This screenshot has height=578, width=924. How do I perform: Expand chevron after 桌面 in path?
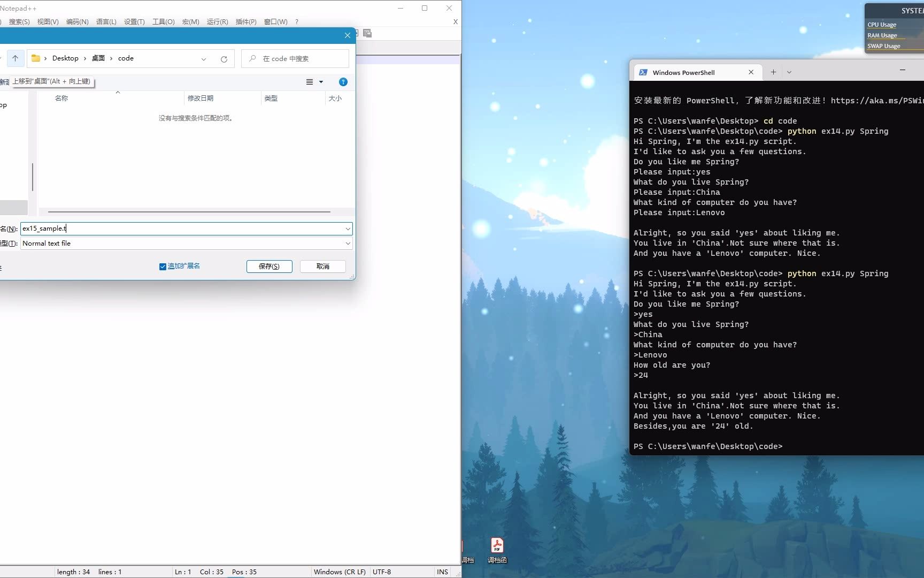(x=111, y=58)
